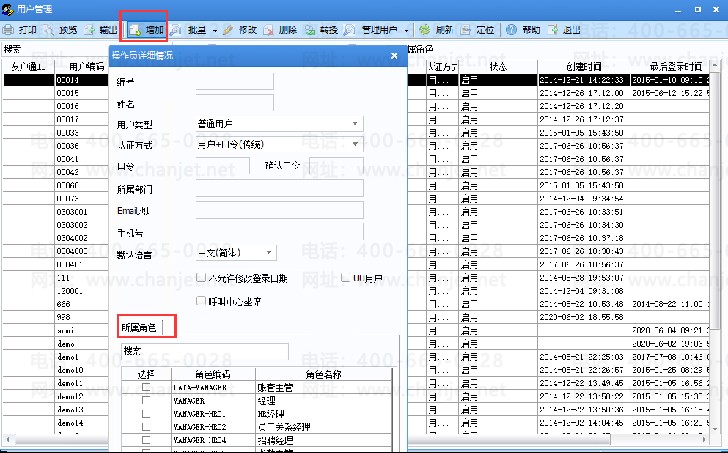Focus the 手机号 field
728x453 pixels.
279,232
